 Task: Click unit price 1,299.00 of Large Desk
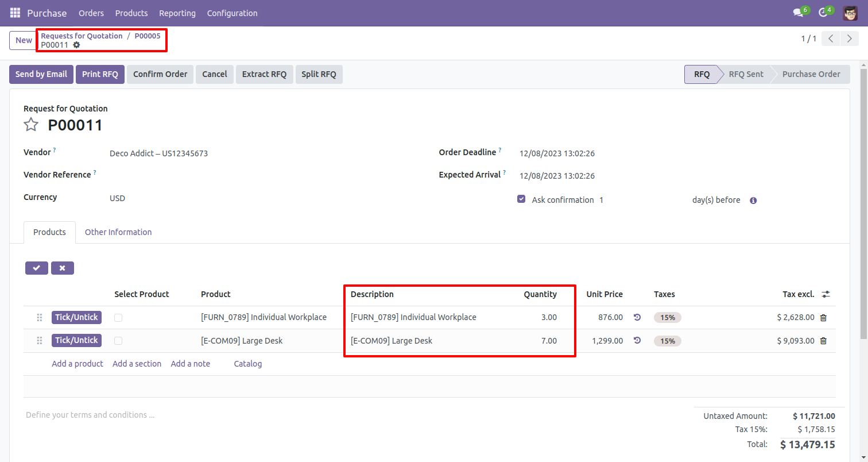[607, 341]
